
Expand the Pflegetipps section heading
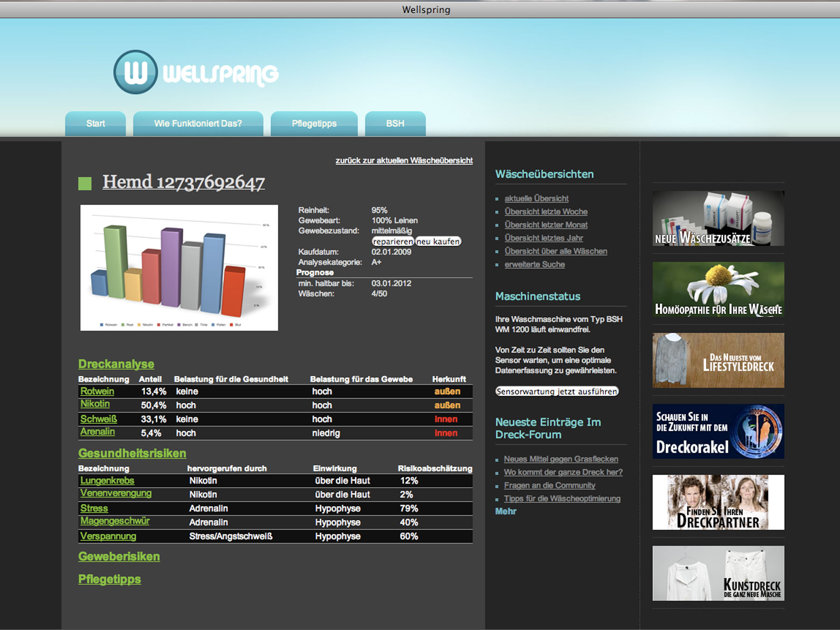(110, 579)
